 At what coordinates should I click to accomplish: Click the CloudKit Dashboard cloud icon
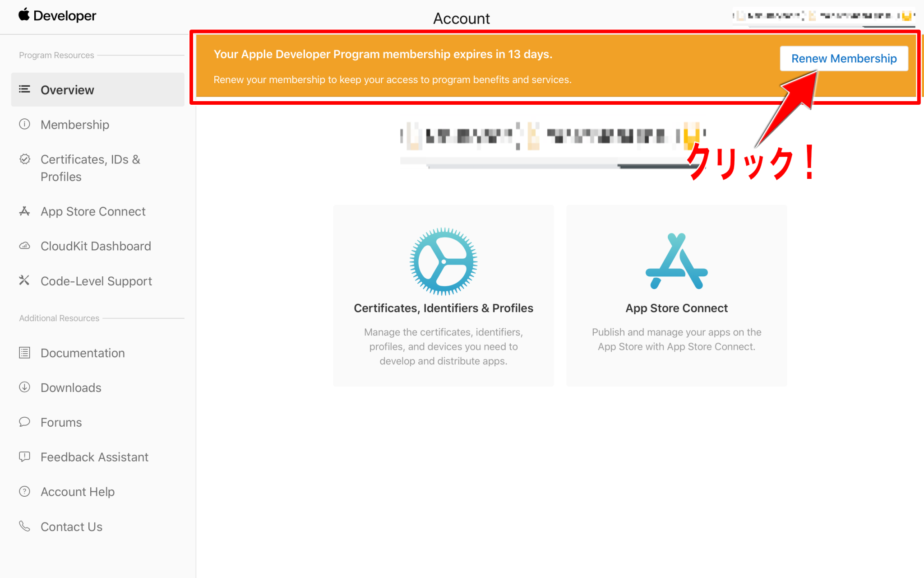click(x=24, y=246)
